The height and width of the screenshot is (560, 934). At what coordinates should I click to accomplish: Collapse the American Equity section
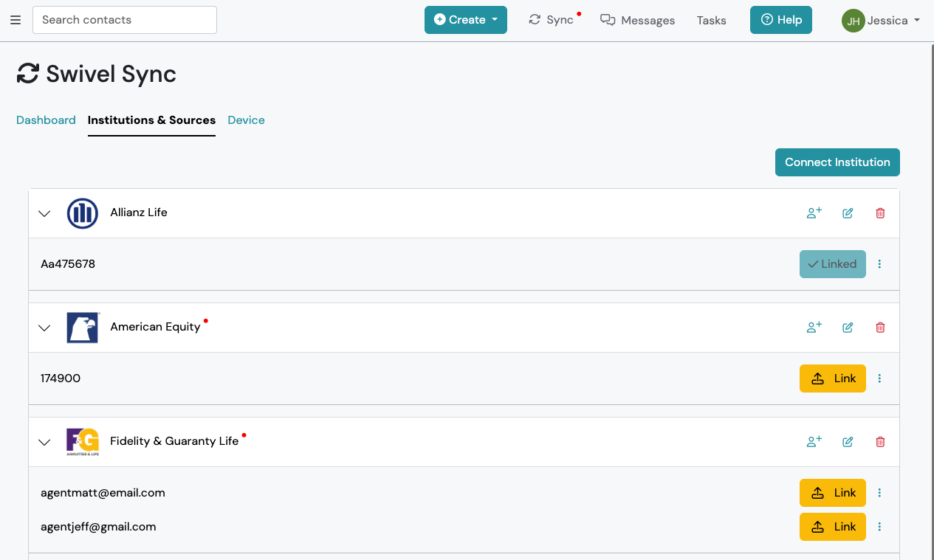tap(44, 328)
